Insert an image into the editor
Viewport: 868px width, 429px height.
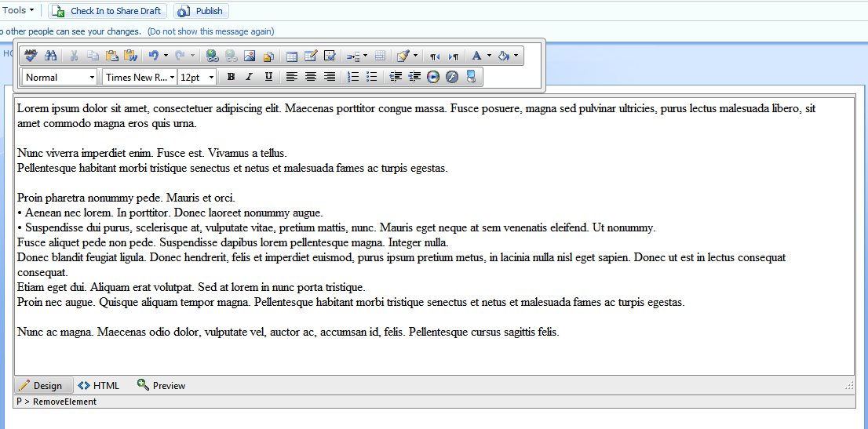click(249, 56)
